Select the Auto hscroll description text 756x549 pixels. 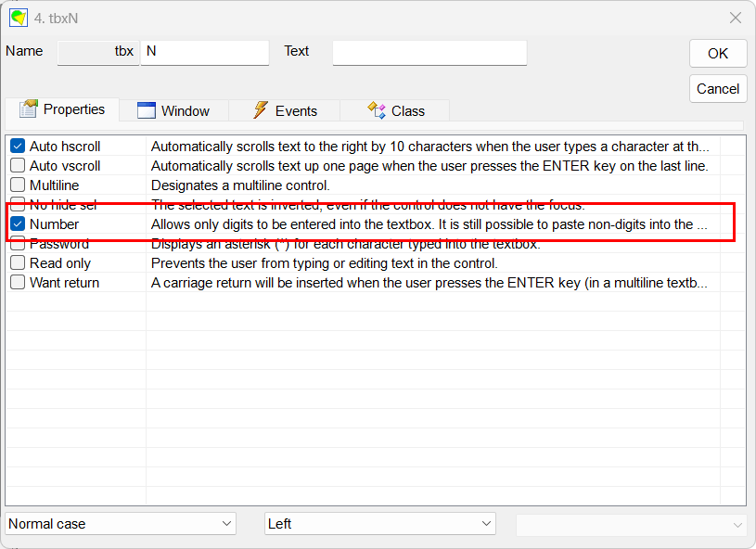430,146
